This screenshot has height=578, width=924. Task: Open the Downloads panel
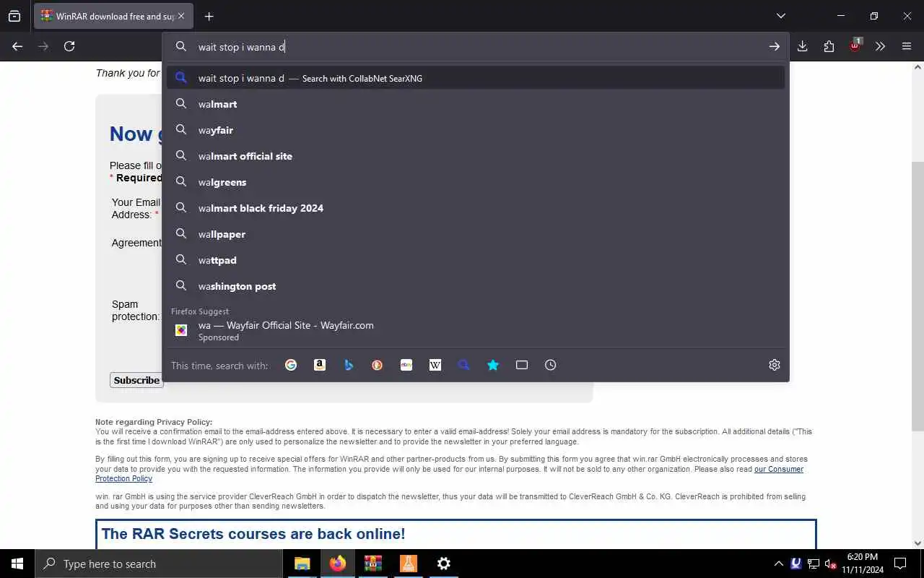[x=802, y=46]
